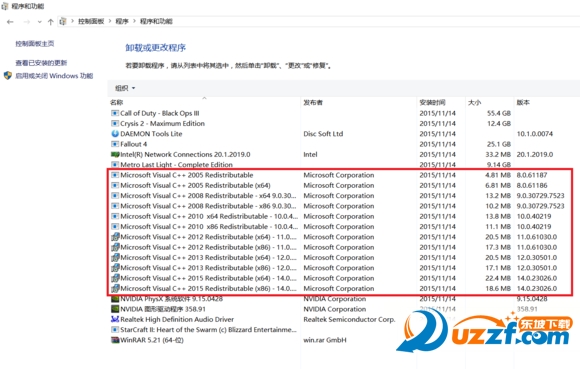580x369 pixels.
Task: Click the Call of Duty Black Ops III icon
Action: point(115,113)
